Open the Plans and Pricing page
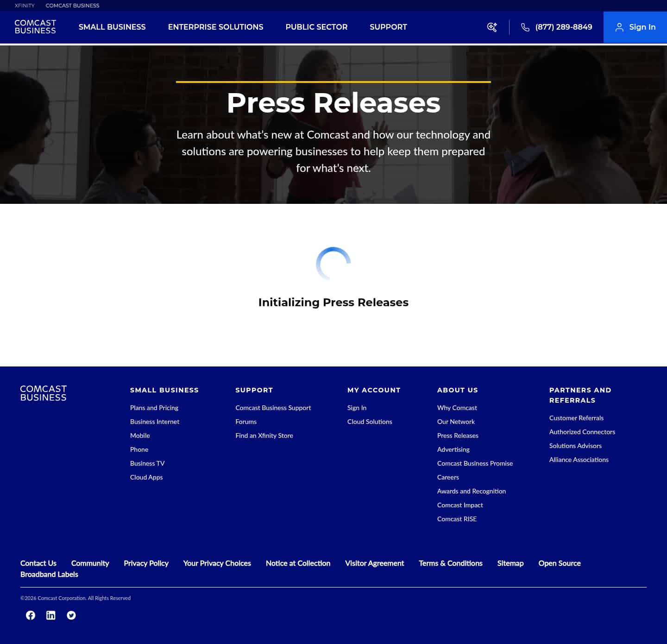 (x=154, y=408)
